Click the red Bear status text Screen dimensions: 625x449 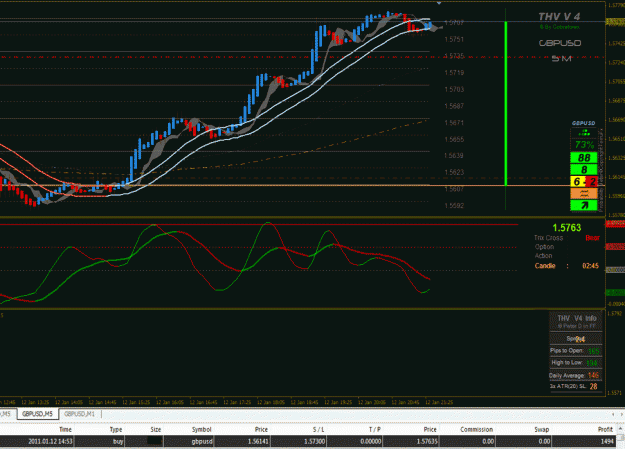592,238
